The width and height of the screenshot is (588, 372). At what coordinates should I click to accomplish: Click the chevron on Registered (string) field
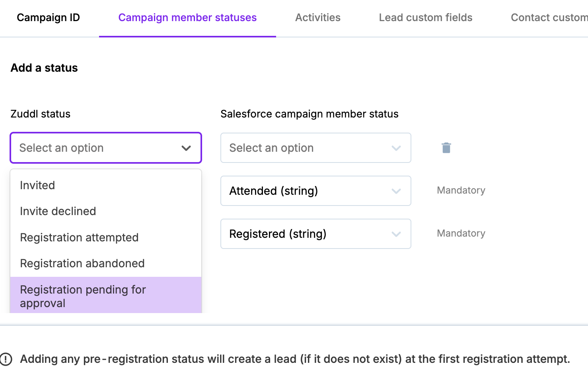point(396,234)
